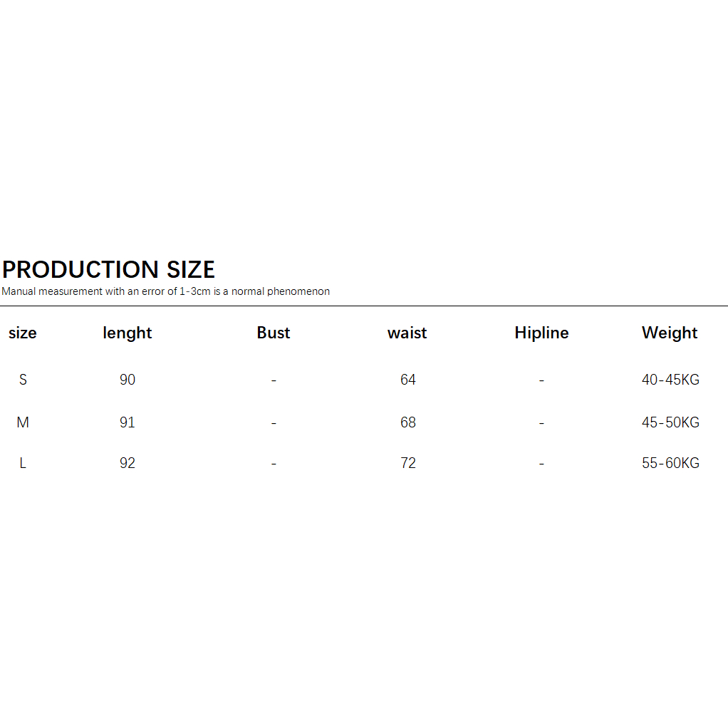728x728 pixels.
Task: Select the 40-45KG weight cell
Action: tap(670, 380)
